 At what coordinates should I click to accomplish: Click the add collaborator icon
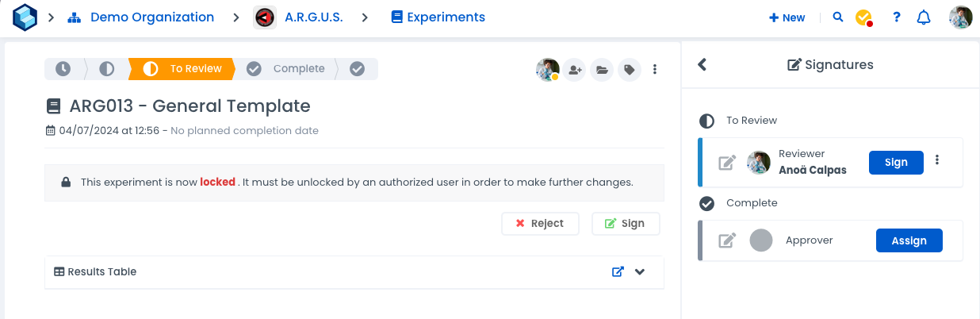[576, 70]
